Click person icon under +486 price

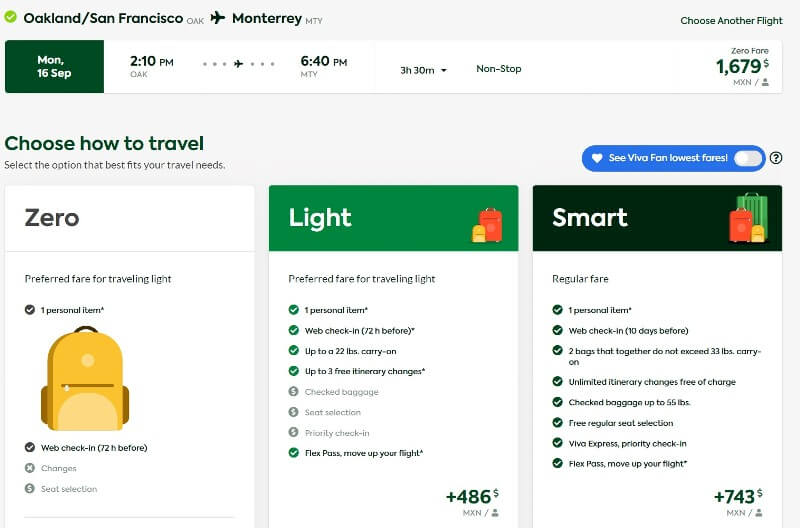pyautogui.click(x=494, y=513)
